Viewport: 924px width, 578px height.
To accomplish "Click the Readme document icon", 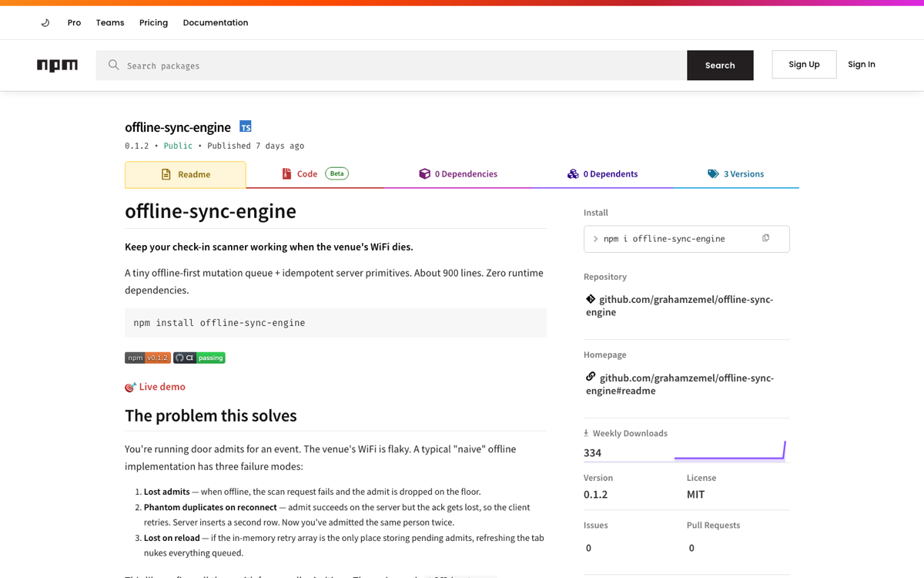I will pos(166,174).
